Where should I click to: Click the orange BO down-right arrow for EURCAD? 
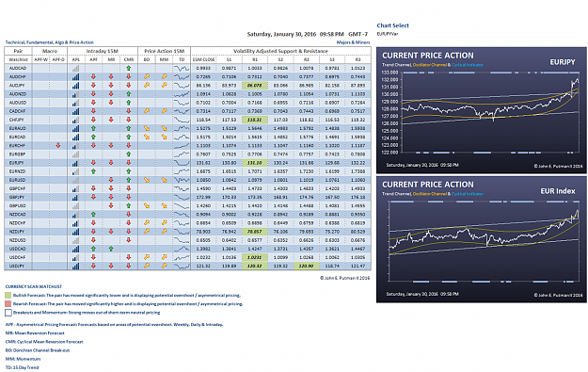click(147, 137)
